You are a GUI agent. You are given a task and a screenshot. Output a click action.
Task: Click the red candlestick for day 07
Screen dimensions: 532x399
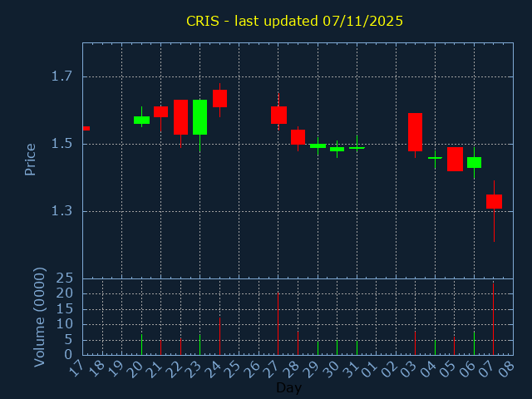tap(494, 201)
